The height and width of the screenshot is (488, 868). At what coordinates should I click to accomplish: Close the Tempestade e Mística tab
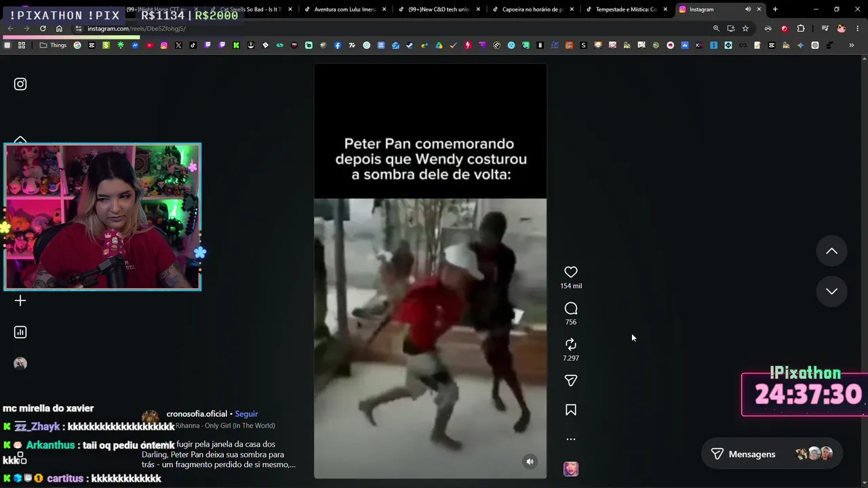point(665,9)
